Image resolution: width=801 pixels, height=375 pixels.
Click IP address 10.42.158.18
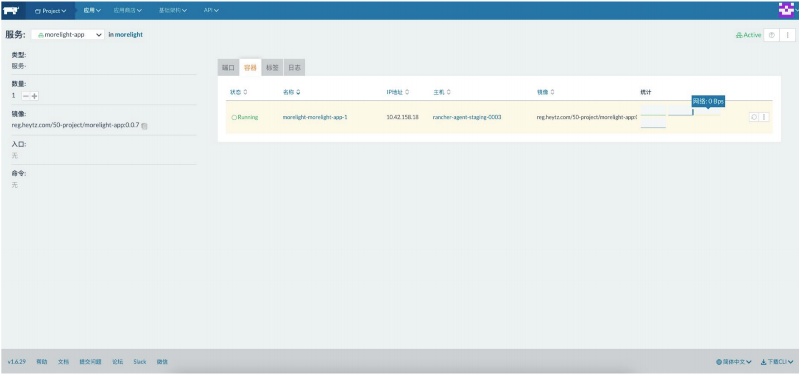(403, 117)
